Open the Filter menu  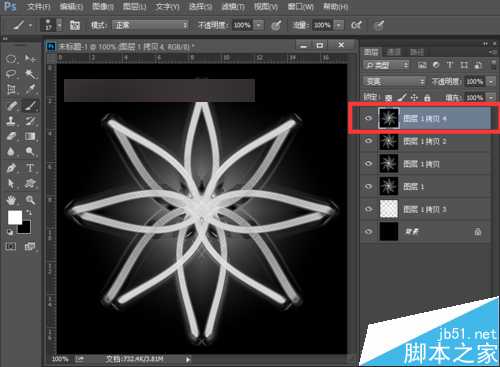tap(233, 7)
